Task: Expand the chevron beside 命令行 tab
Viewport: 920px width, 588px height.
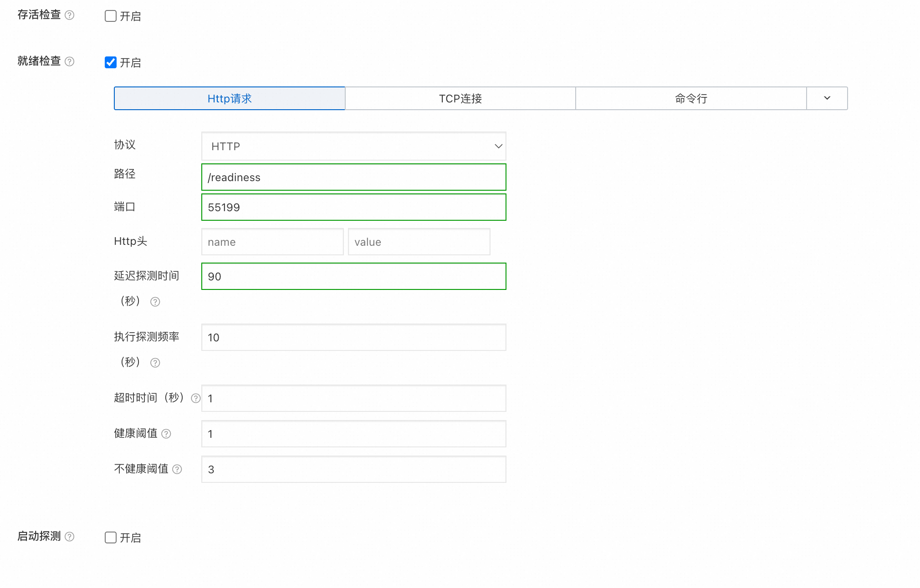Action: 827,99
